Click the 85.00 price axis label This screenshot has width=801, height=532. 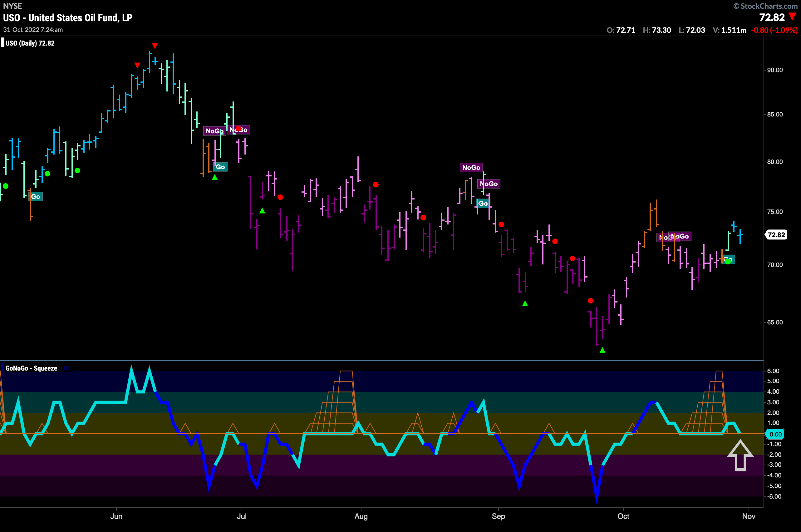pos(775,114)
